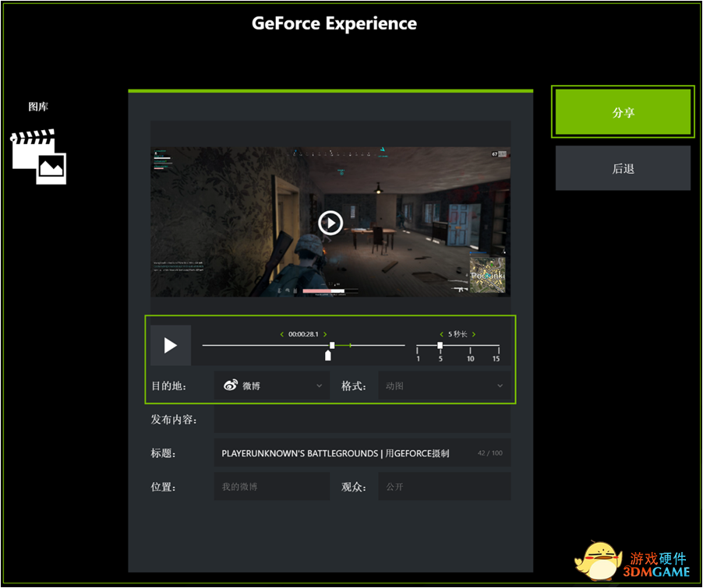Click the start-point marker under the timeline

[x=328, y=355]
